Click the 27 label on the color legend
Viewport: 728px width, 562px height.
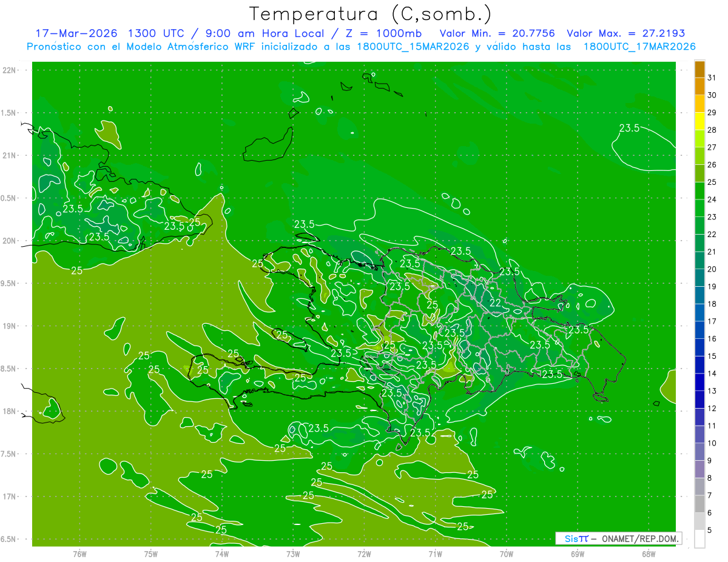(712, 147)
